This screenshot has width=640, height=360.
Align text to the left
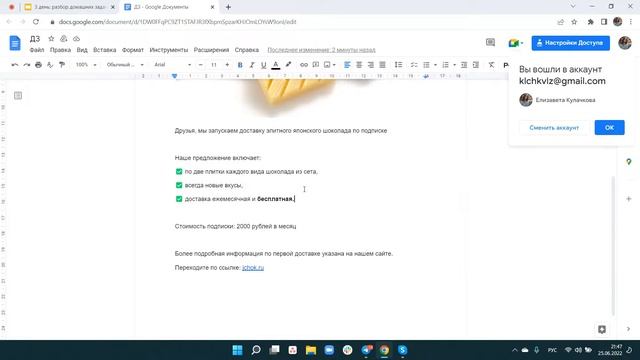click(x=347, y=65)
